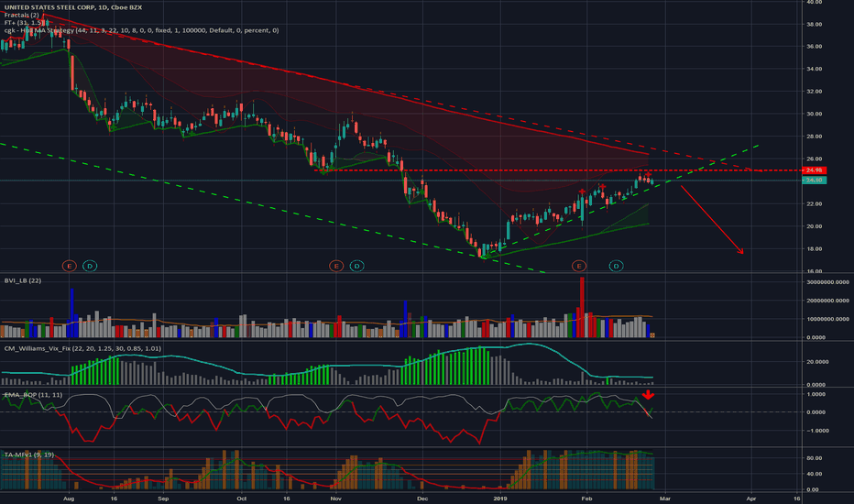
Task: Click the 18.00 price axis value
Action: click(815, 249)
